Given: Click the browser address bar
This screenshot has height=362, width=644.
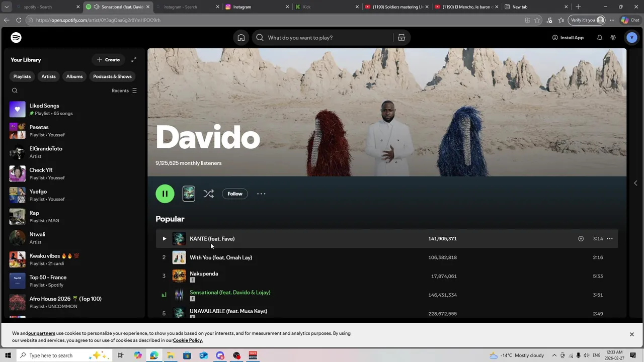Looking at the screenshot, I should tap(277, 20).
